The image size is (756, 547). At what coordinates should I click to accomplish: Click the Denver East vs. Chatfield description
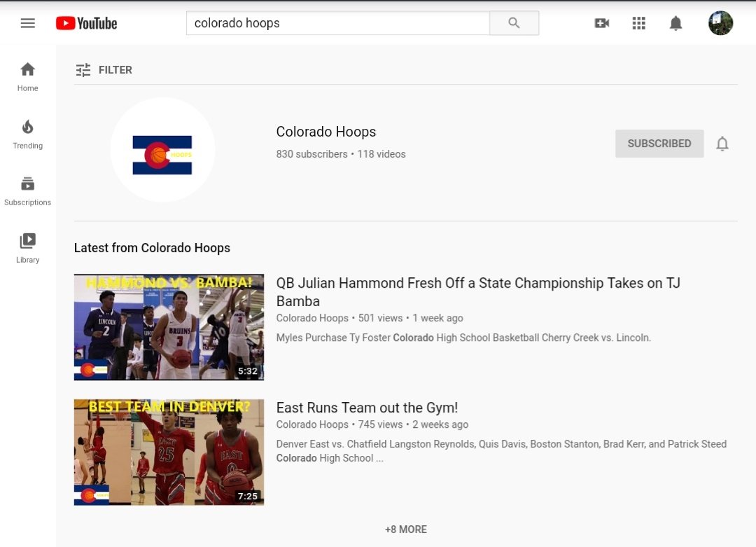(x=501, y=451)
